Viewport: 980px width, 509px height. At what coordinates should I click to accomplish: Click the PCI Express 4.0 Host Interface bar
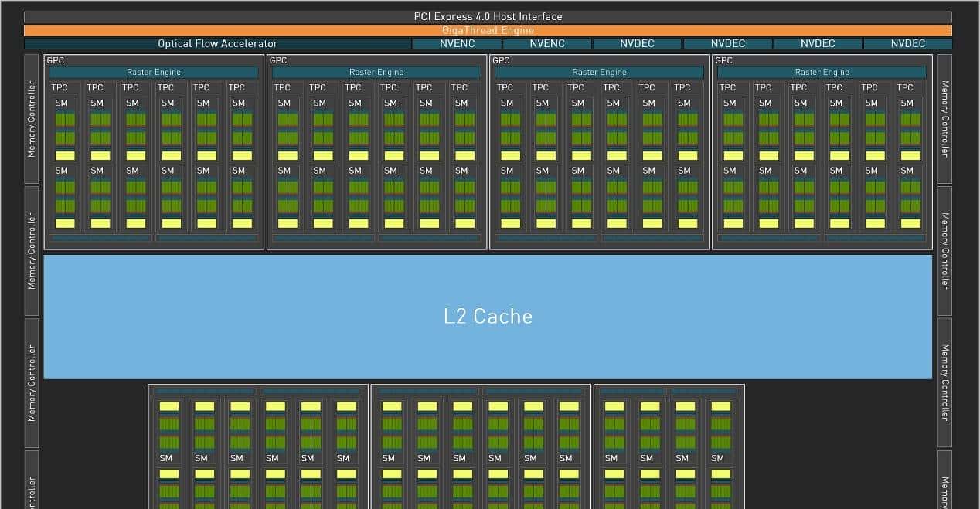(488, 17)
